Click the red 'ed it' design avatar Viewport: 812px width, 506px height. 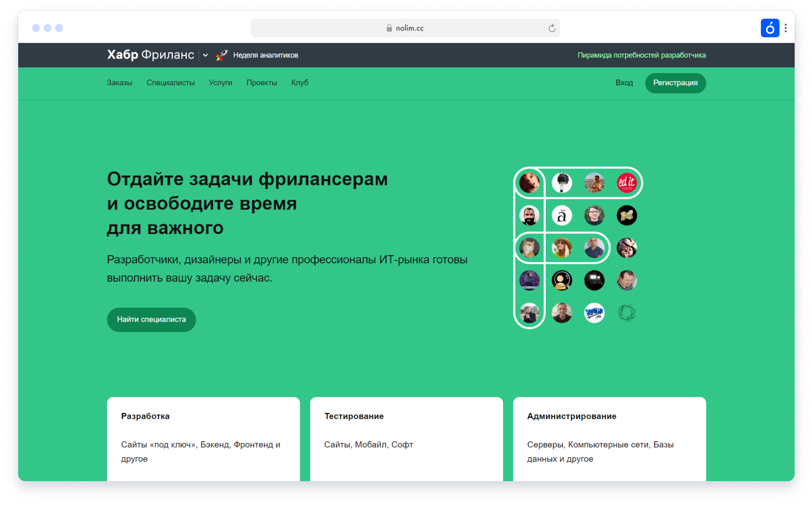tap(627, 183)
